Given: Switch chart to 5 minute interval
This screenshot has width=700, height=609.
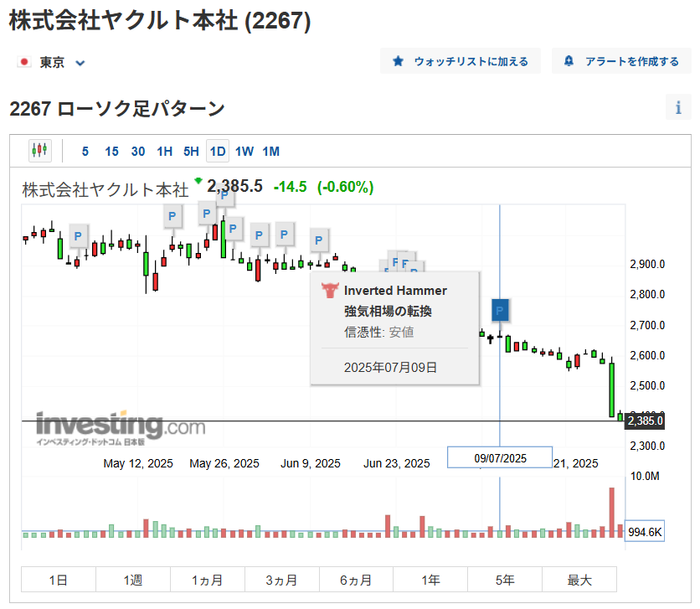Looking at the screenshot, I should click(x=85, y=152).
